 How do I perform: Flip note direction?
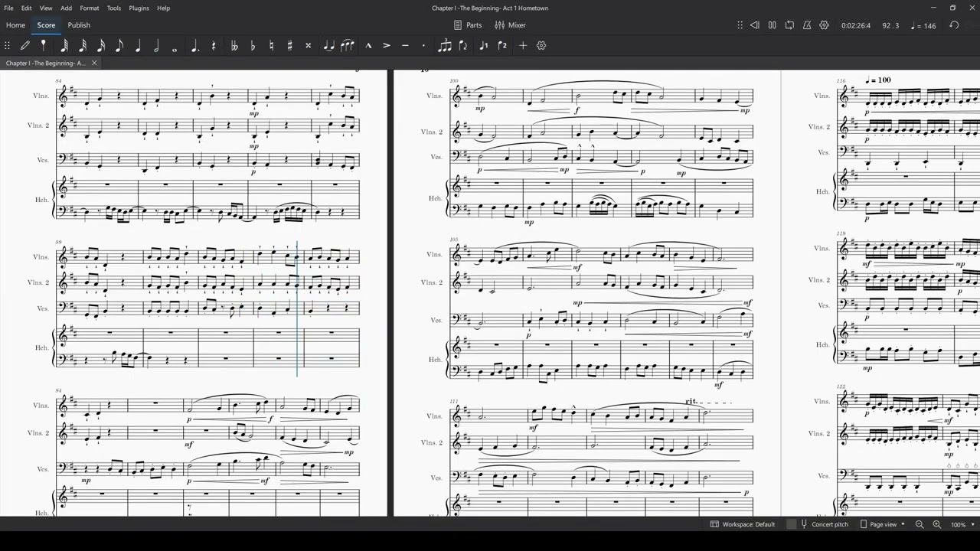(463, 46)
